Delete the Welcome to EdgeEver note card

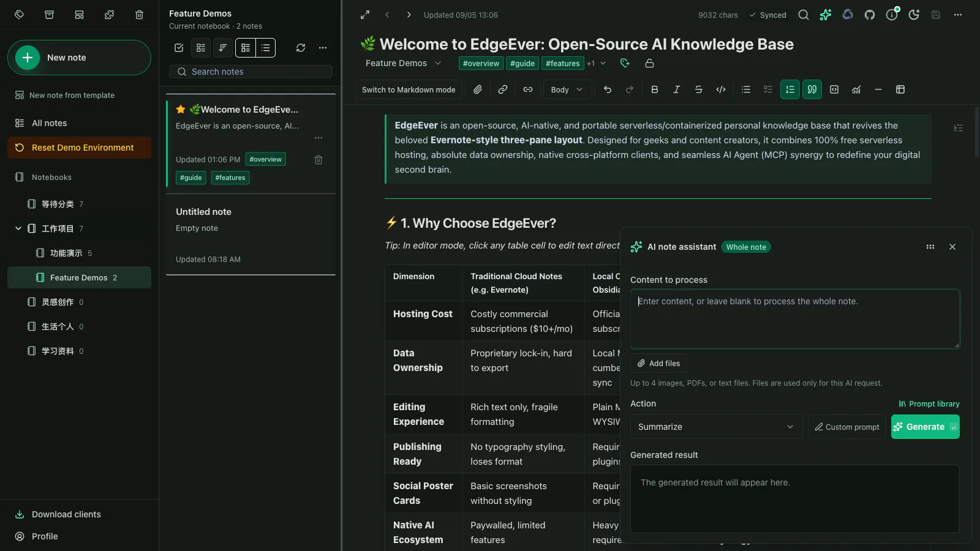318,160
